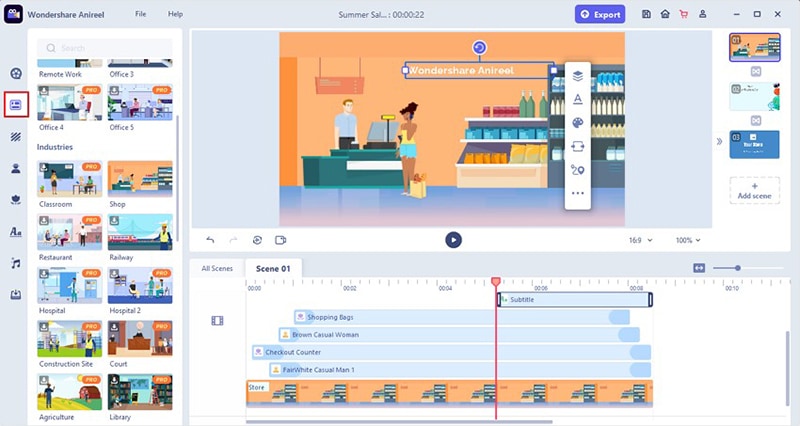This screenshot has height=426, width=800.
Task: Open more options three dots
Action: 578,193
